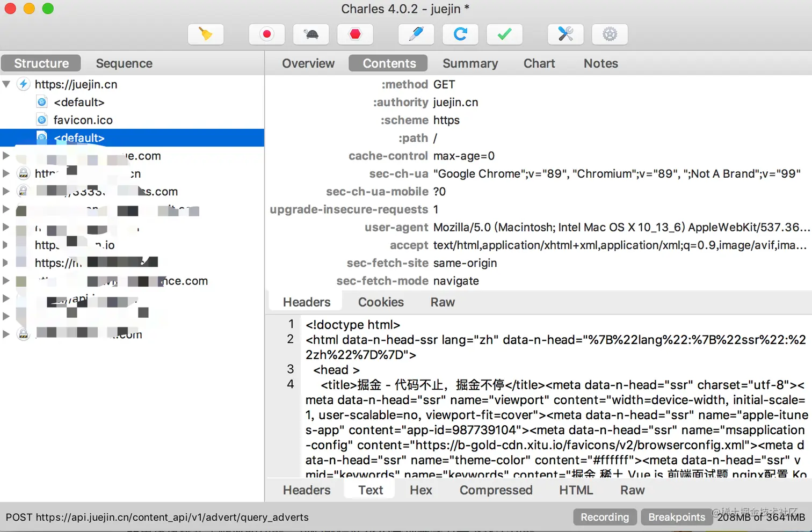Viewport: 812px width, 532px height.
Task: Select the https://juejin.cn host row
Action: [x=132, y=84]
